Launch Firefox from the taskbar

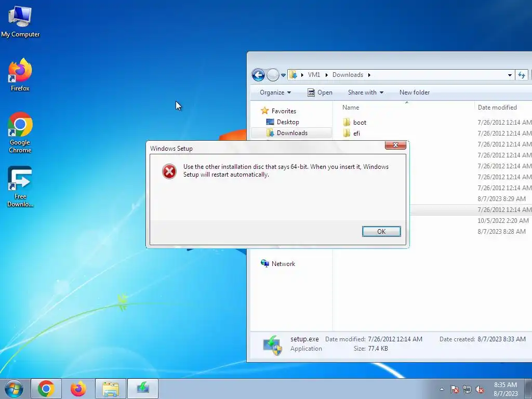coord(78,389)
